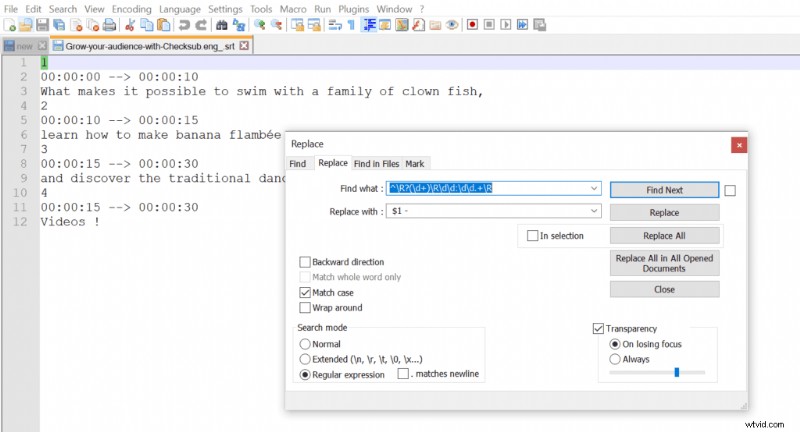Click Replace All in All Opened Documents
Screen dimensions: 800x432
coord(664,263)
